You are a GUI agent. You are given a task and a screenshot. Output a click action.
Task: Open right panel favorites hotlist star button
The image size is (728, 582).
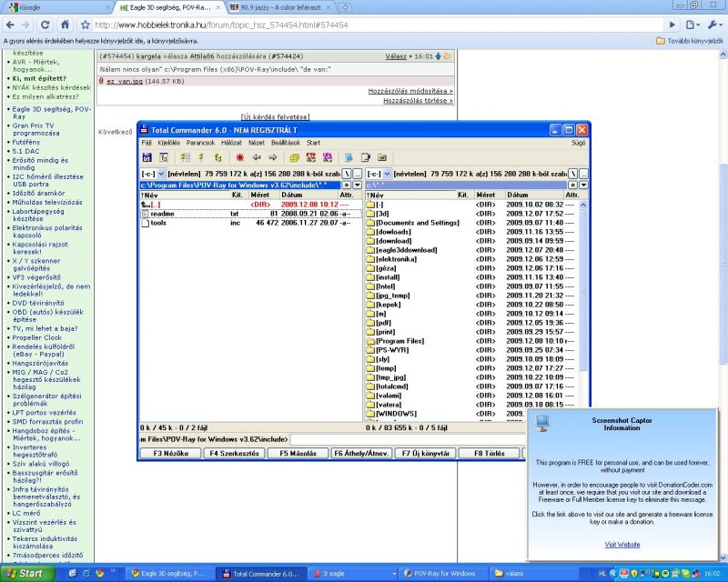573,185
